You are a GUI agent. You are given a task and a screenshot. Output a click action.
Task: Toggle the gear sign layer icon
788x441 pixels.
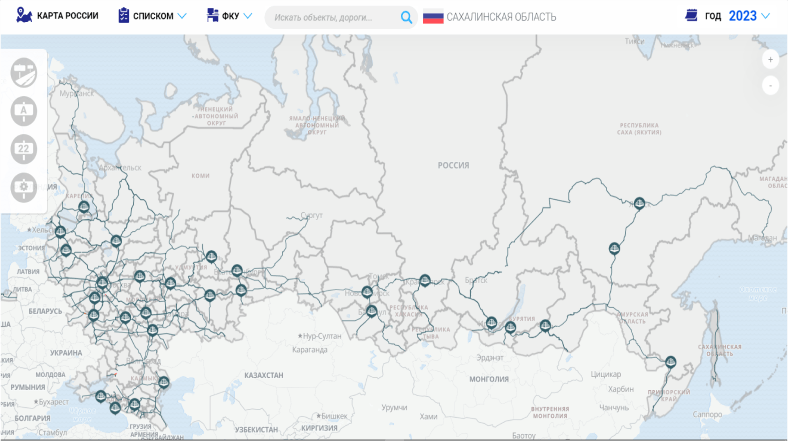[24, 187]
